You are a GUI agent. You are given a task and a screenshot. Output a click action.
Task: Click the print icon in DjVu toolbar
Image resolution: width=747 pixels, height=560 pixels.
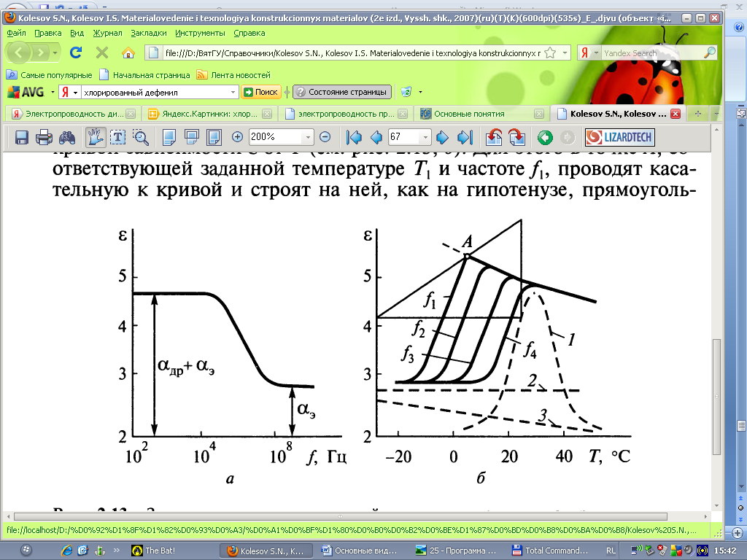44,137
